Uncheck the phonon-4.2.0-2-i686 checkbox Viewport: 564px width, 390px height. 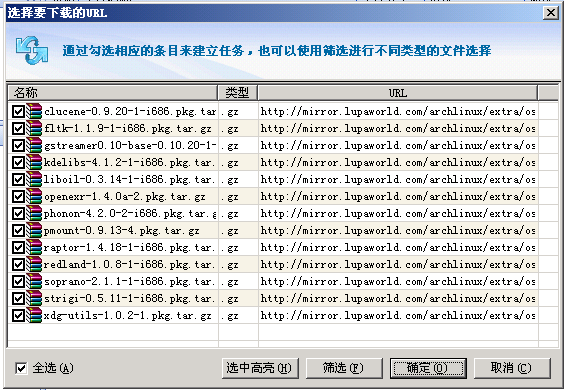(x=18, y=214)
